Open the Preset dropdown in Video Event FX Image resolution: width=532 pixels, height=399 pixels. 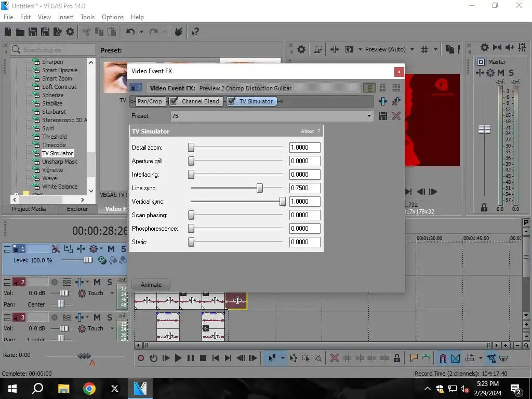369,116
